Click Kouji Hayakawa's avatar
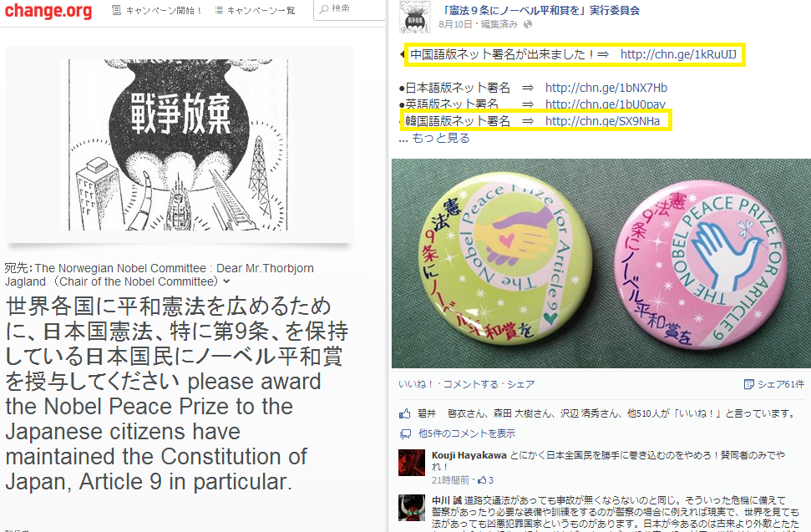 point(412,462)
